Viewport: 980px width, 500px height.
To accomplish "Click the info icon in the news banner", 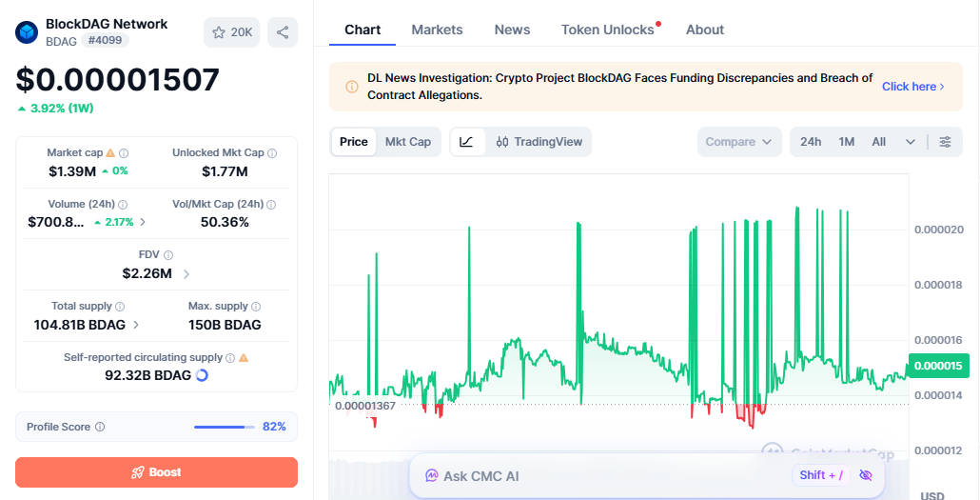I will [x=352, y=87].
